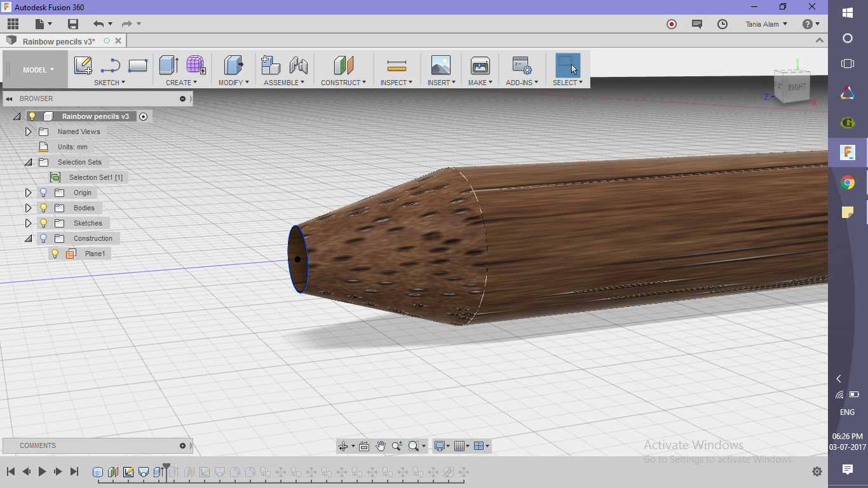Open the Scripts and Add-Ins icon
Viewport: 868px width, 488px height.
[x=522, y=65]
